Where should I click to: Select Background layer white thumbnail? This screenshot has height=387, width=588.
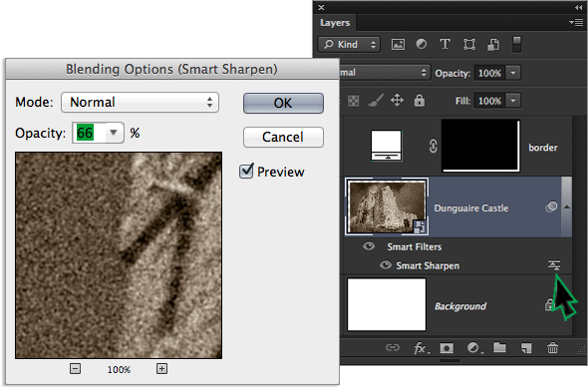pos(387,304)
